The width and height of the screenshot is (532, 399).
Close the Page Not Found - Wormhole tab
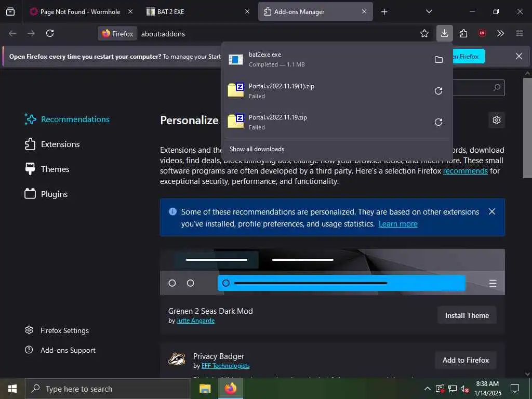pyautogui.click(x=130, y=11)
